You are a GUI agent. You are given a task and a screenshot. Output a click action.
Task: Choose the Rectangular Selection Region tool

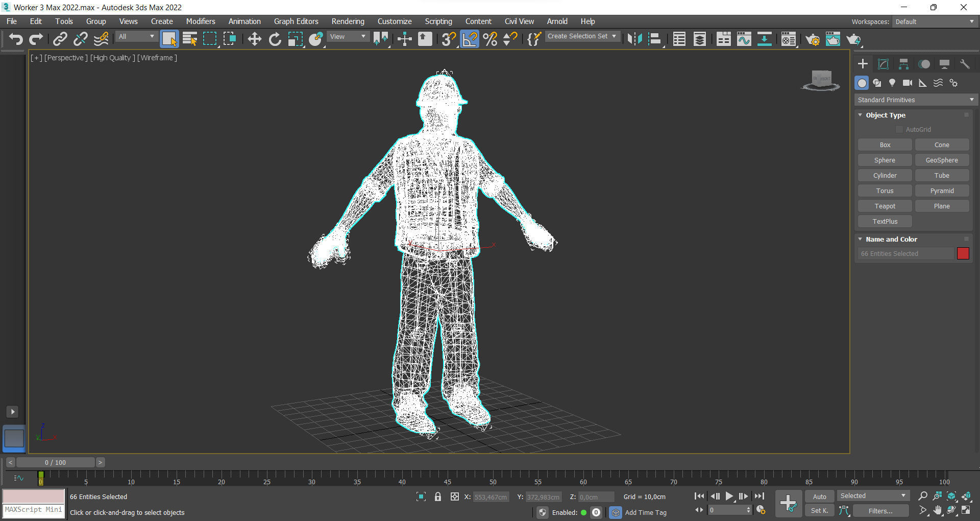tap(210, 39)
